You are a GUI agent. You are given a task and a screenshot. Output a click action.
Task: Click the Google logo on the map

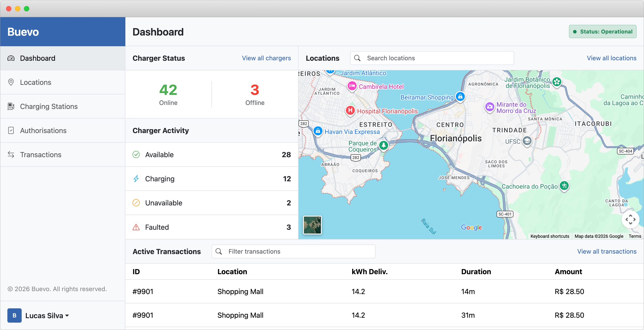click(x=471, y=227)
